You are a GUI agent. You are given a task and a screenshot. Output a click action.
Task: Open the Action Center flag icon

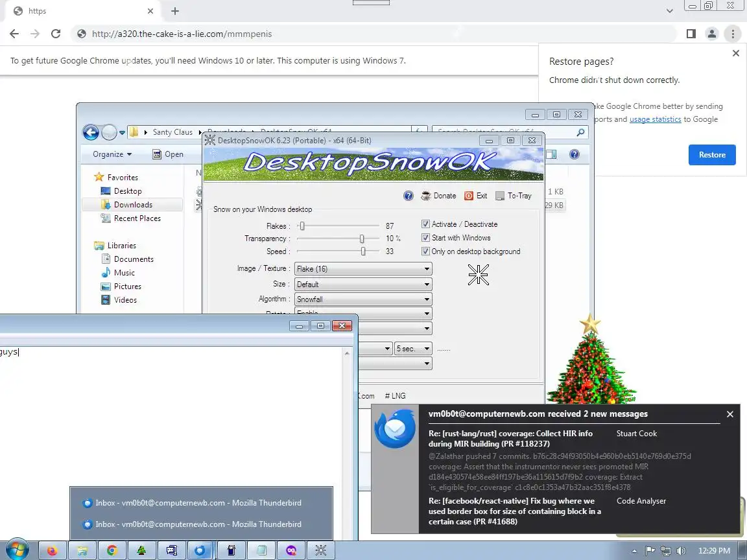650,551
